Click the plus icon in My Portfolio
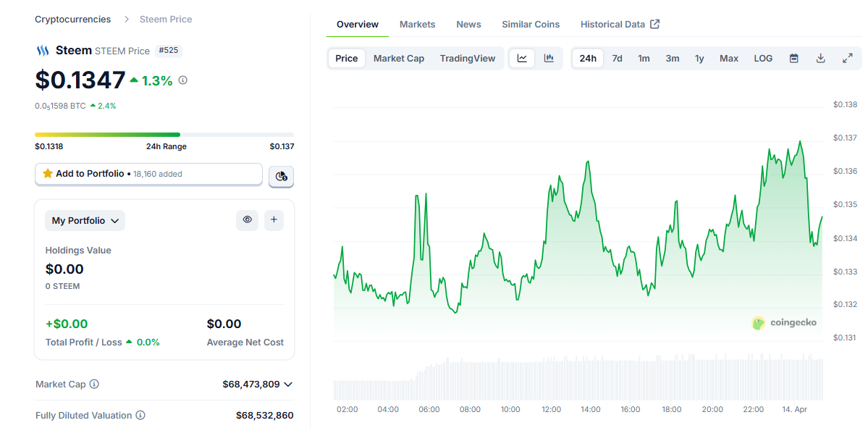The image size is (868, 428). (x=274, y=220)
